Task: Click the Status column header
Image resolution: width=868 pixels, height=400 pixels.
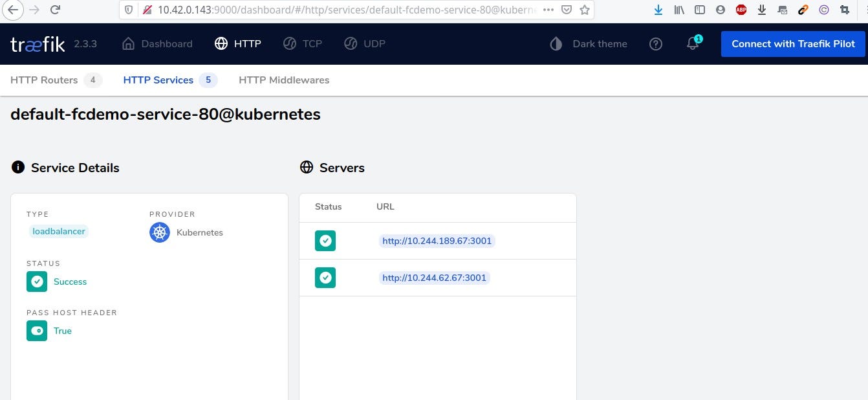Action: [329, 206]
